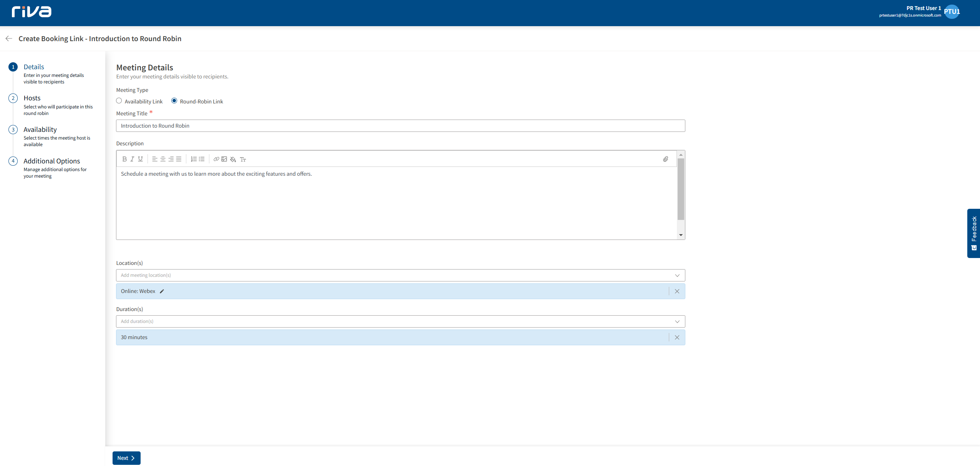The image size is (980, 466).
Task: Apply italic formatting in description
Action: 132,159
